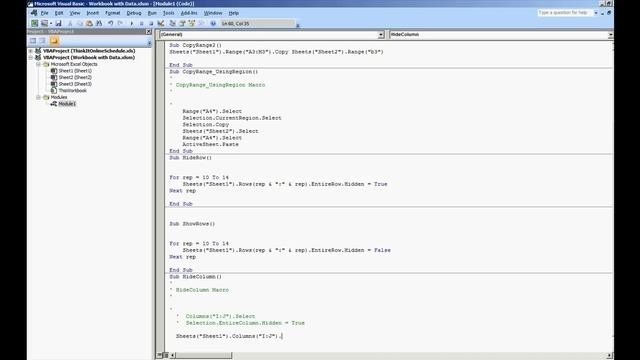640x360 pixels.
Task: Close the Project explorer pane
Action: coord(149,31)
